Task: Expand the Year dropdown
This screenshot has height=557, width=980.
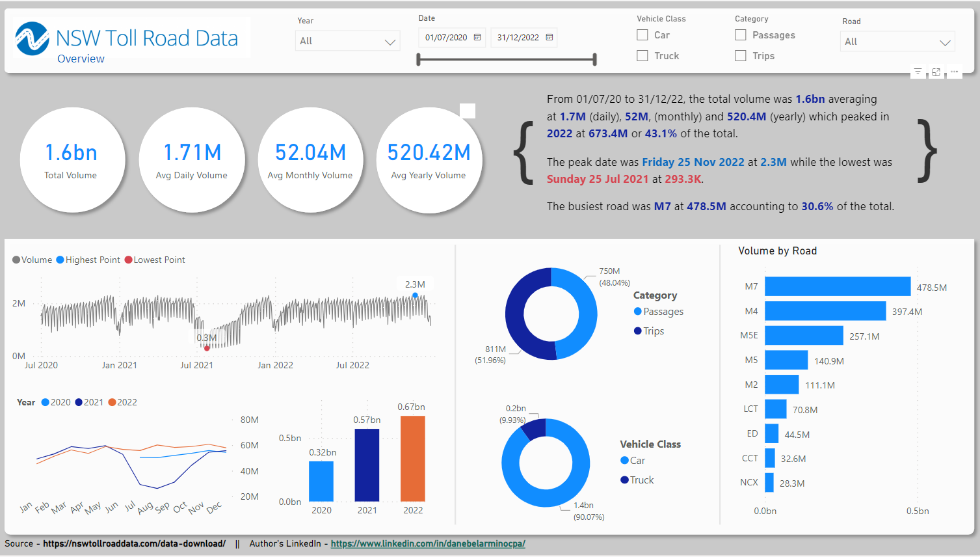Action: coord(347,41)
